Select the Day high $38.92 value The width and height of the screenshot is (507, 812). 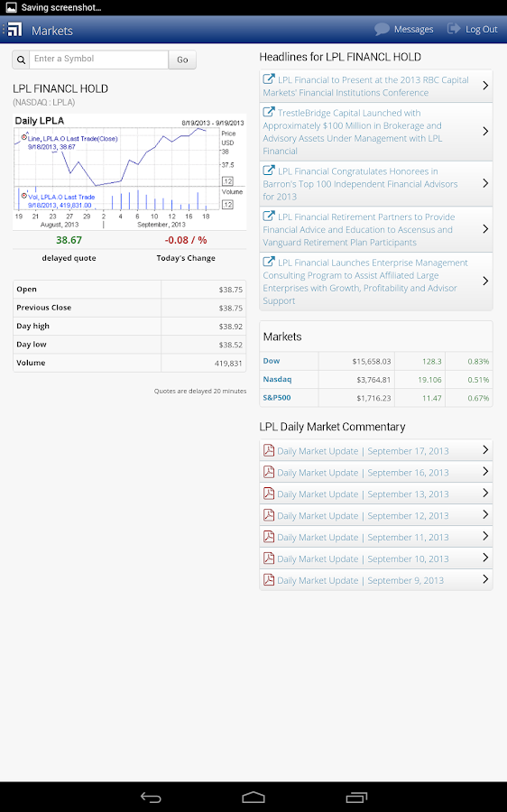(230, 327)
